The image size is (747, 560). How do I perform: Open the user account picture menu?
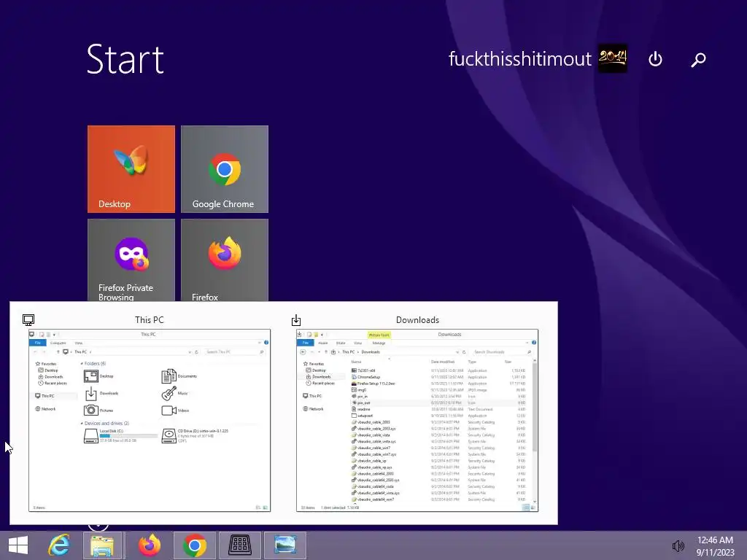coord(612,58)
